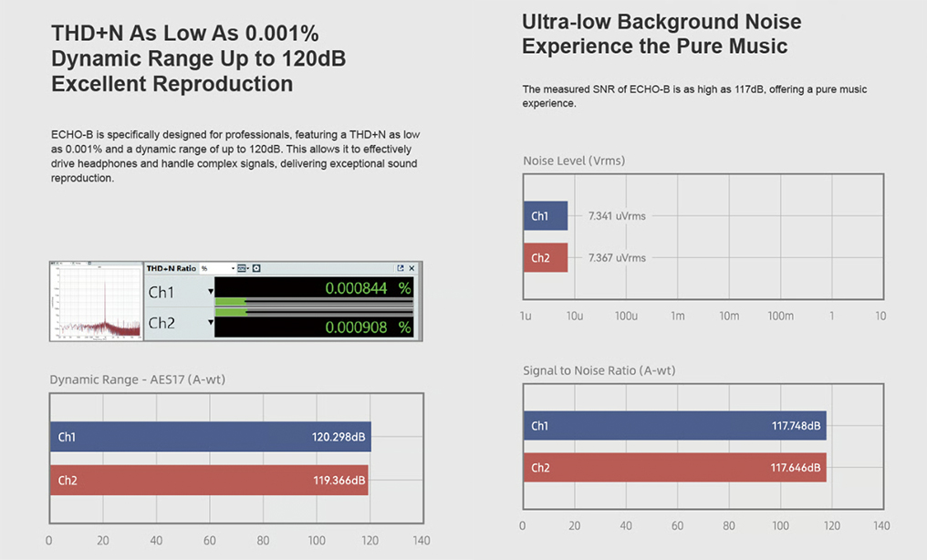Screen dimensions: 927x560
Task: Click the 117.748dB value label
Action: click(796, 426)
